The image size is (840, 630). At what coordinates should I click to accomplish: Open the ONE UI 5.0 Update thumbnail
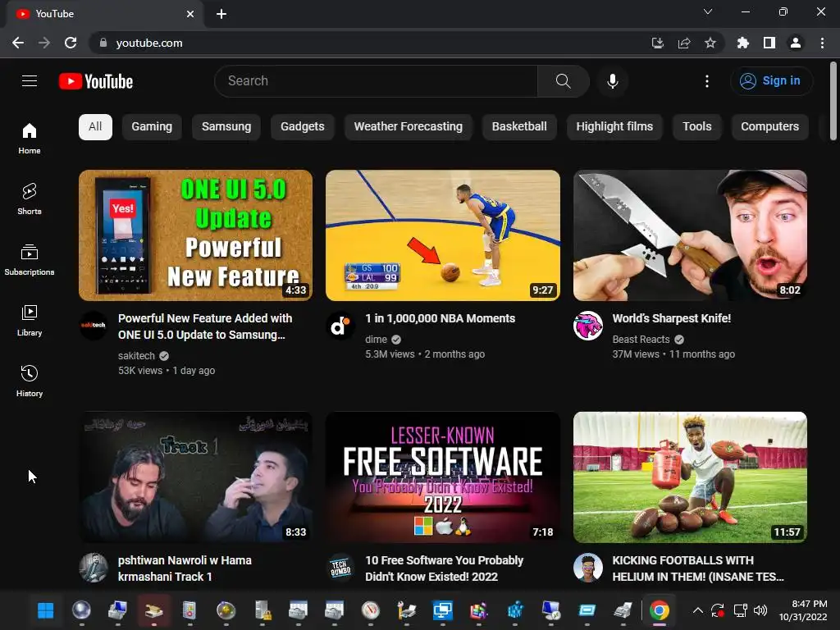coord(195,235)
